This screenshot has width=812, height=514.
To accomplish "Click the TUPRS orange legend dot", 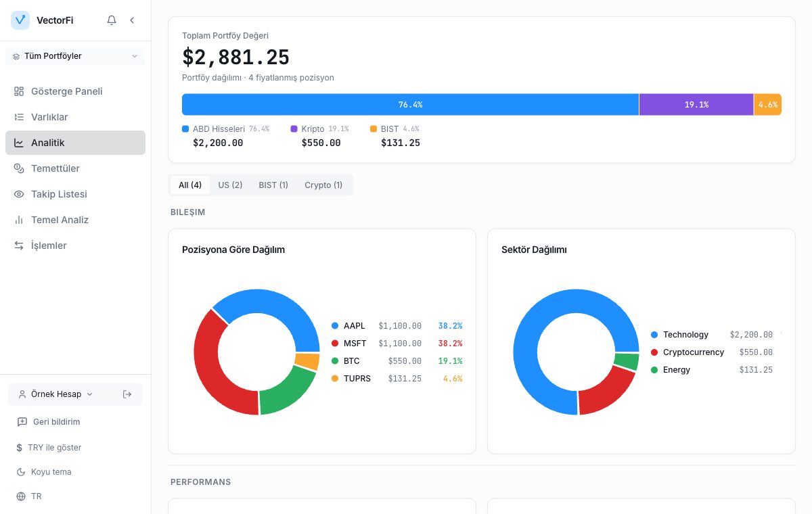I will [335, 379].
